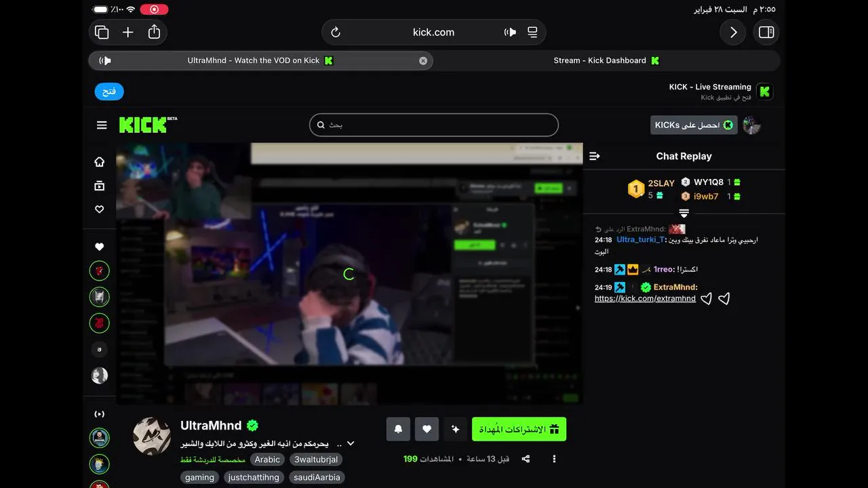Select the Arabic tag

[267, 460]
